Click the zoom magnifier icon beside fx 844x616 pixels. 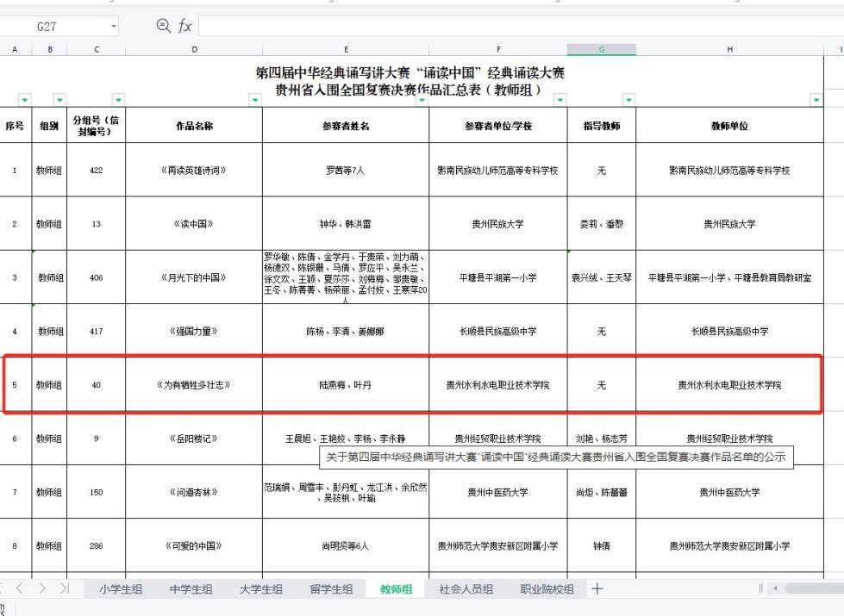point(163,25)
